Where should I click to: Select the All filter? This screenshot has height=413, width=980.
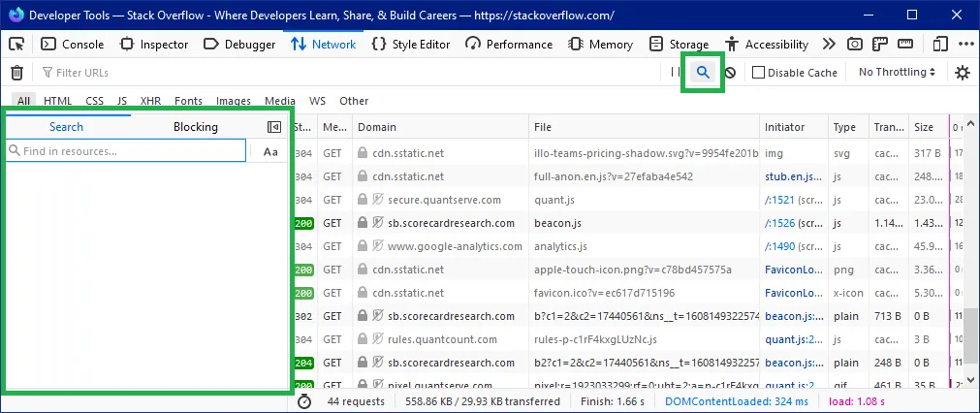[24, 101]
